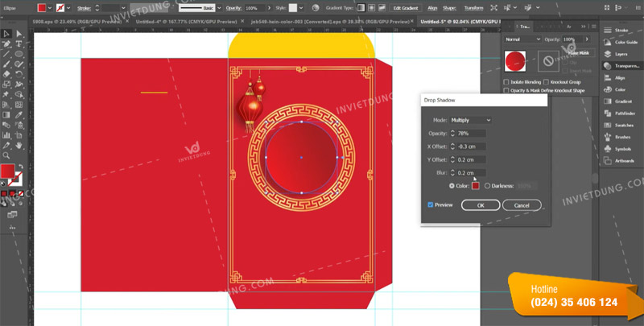Expand the Normal blending mode dropdown

coord(522,39)
